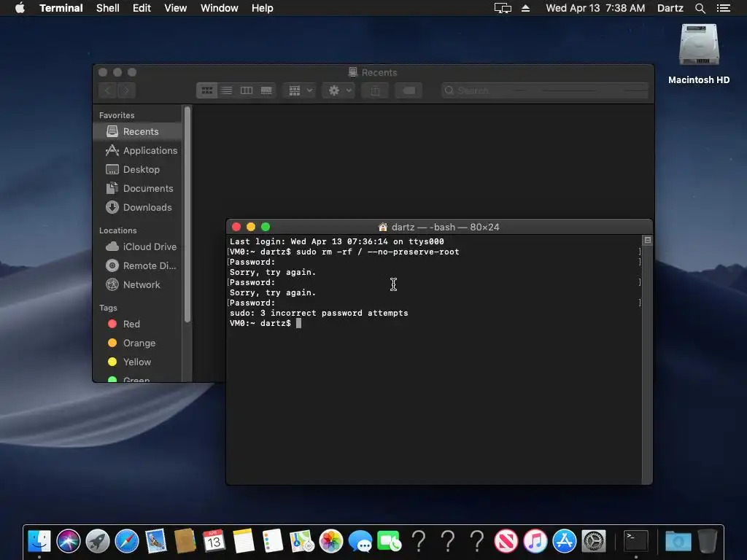The width and height of the screenshot is (747, 560).
Task: Click the Finder edit tags button
Action: (409, 90)
